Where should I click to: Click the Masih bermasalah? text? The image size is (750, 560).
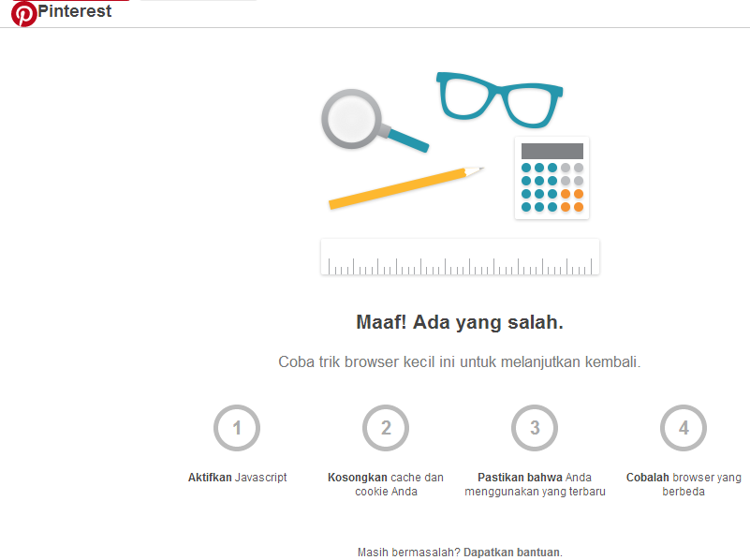point(409,553)
